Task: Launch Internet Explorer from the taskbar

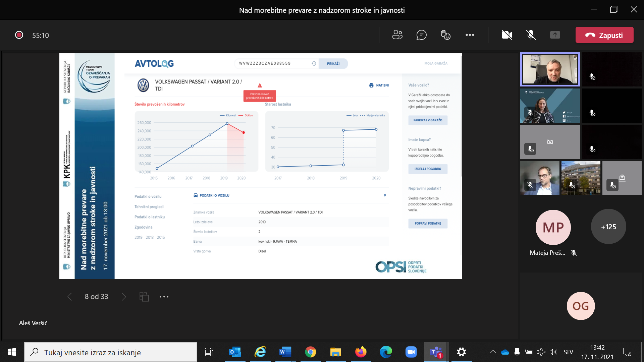Action: 260,352
